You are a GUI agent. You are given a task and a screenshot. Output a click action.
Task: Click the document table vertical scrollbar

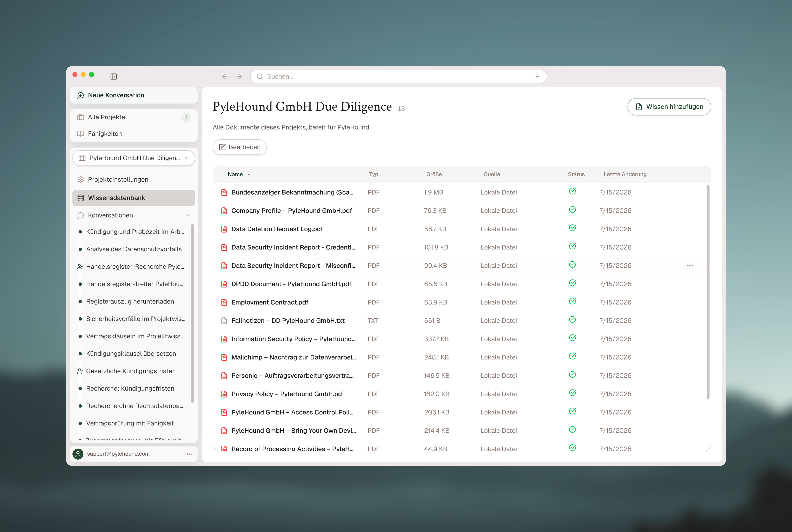tap(708, 292)
